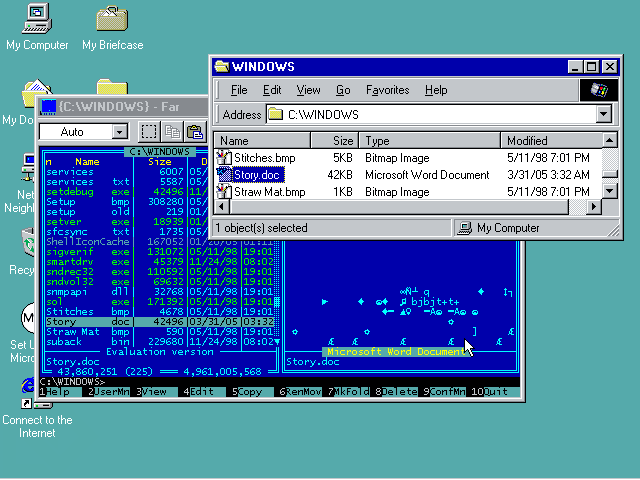The width and height of the screenshot is (640, 480).
Task: Sort by the Size column header
Action: pyautogui.click(x=335, y=141)
